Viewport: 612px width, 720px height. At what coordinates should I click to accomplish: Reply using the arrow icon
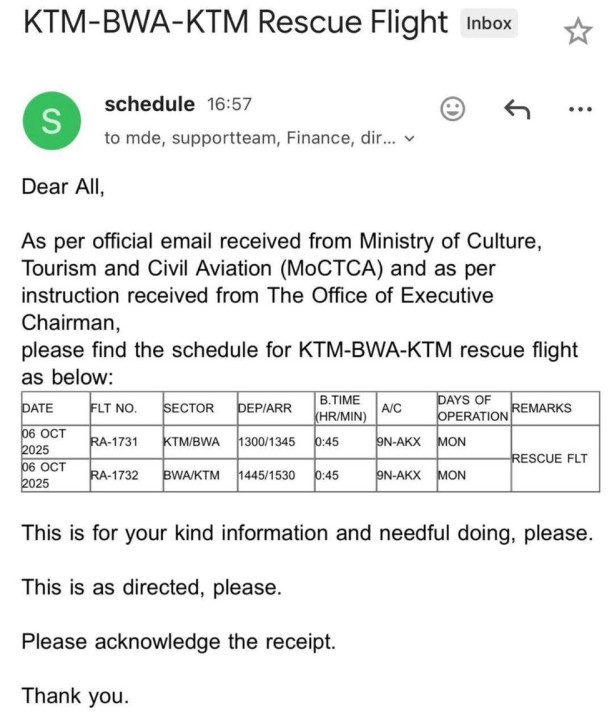(x=516, y=109)
